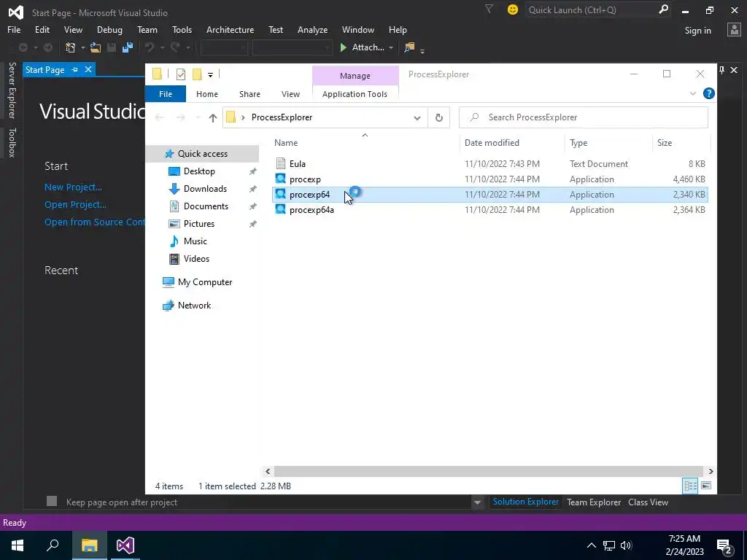The width and height of the screenshot is (747, 560).
Task: Open the address bar history dropdown
Action: [417, 117]
